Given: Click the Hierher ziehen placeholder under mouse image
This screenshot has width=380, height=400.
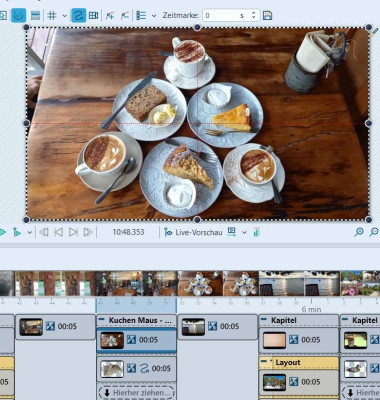Looking at the screenshot, I should 137,392.
